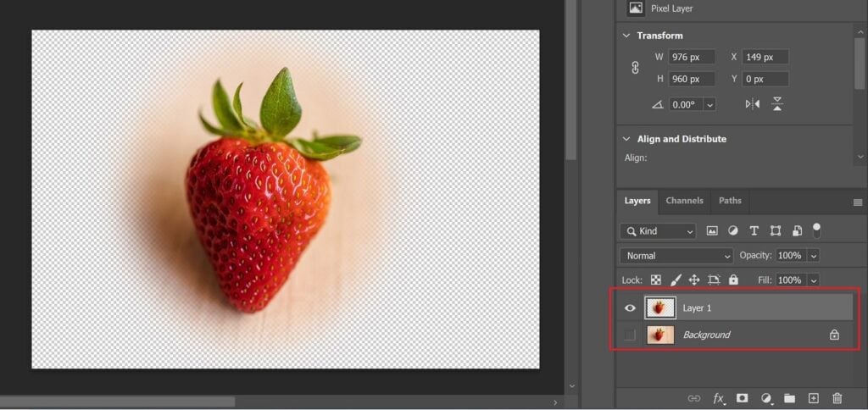Screen dimensions: 868x410
Task: Filter layers by smart objects icon
Action: click(796, 230)
